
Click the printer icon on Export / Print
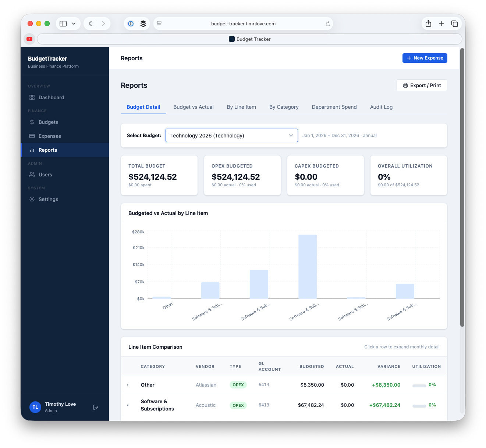[x=405, y=85]
